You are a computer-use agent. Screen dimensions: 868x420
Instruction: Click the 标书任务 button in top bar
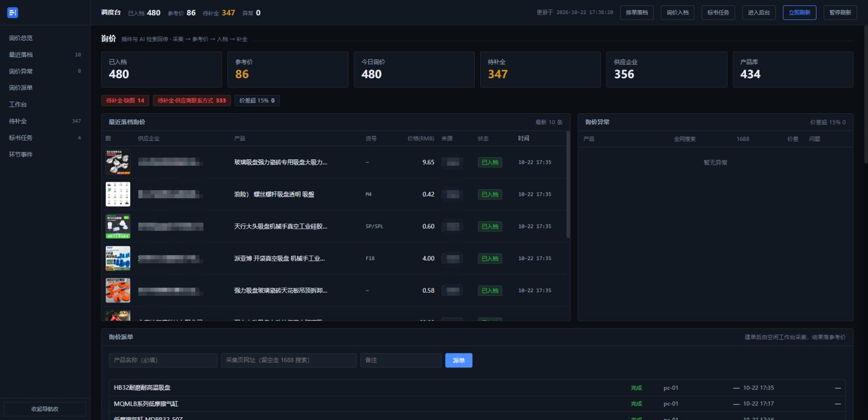pos(718,12)
